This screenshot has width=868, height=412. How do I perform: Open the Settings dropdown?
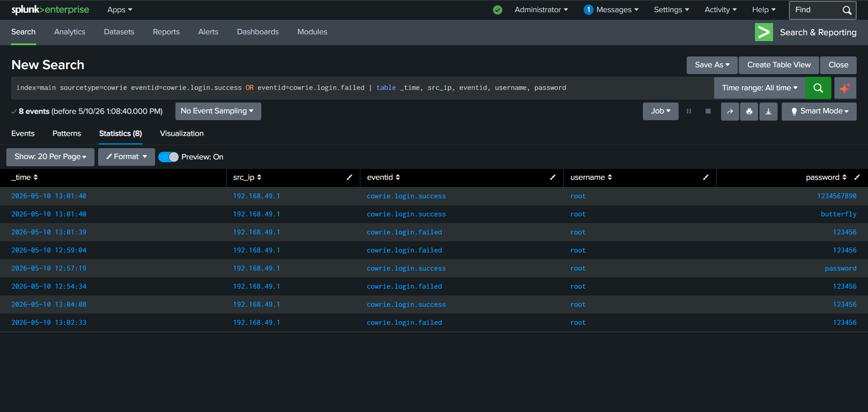point(671,10)
